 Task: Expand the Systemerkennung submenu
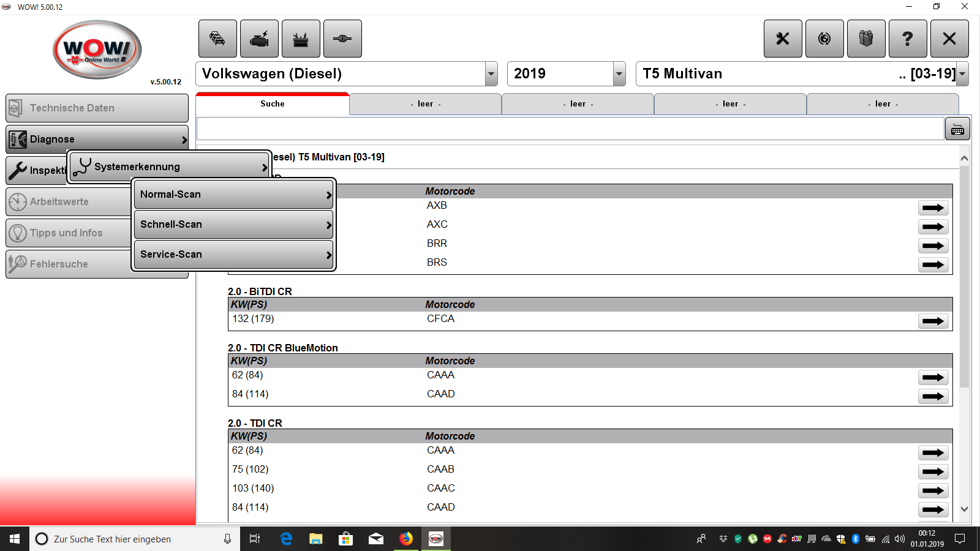point(170,167)
